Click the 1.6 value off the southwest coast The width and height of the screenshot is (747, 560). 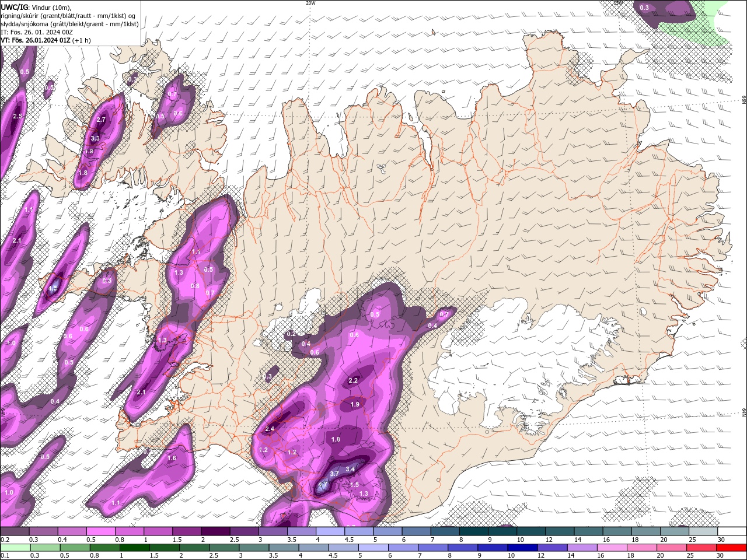(x=172, y=459)
